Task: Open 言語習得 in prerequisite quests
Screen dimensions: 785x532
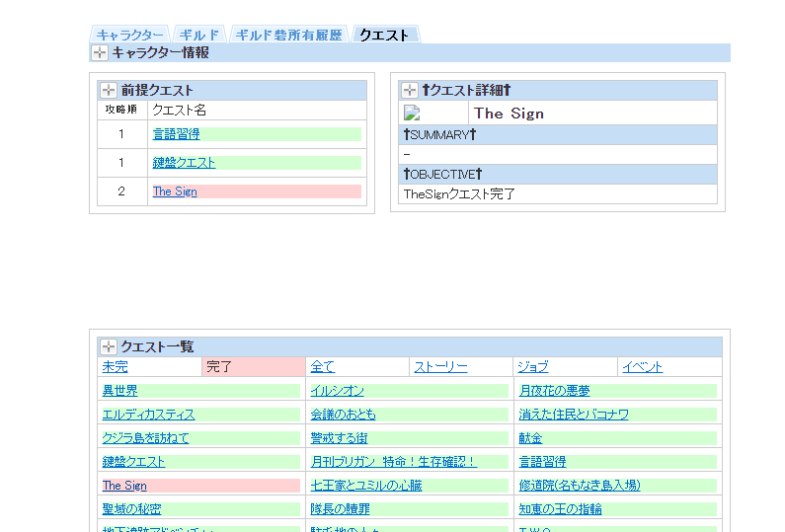Action: (x=176, y=134)
